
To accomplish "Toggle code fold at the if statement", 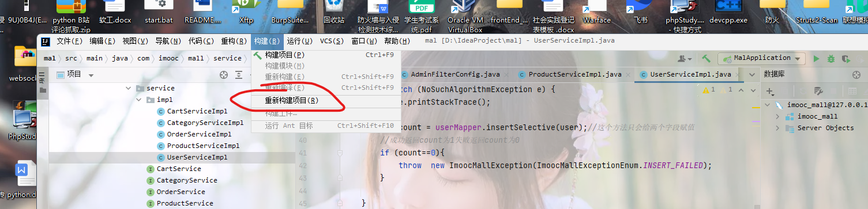I will 340,153.
